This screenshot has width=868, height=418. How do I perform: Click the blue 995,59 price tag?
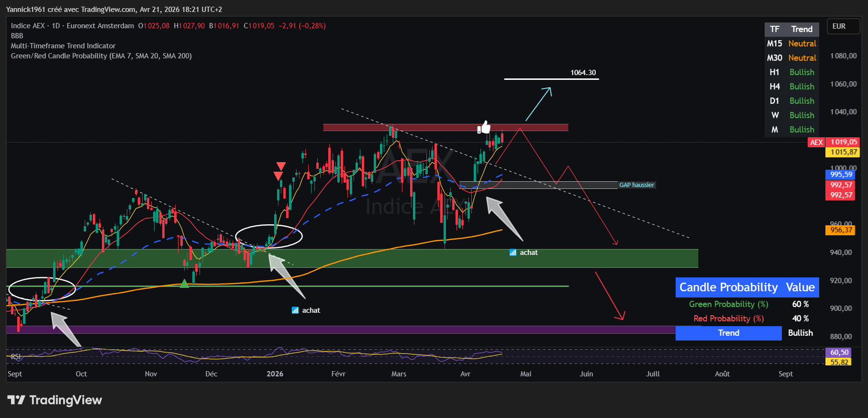(x=841, y=175)
